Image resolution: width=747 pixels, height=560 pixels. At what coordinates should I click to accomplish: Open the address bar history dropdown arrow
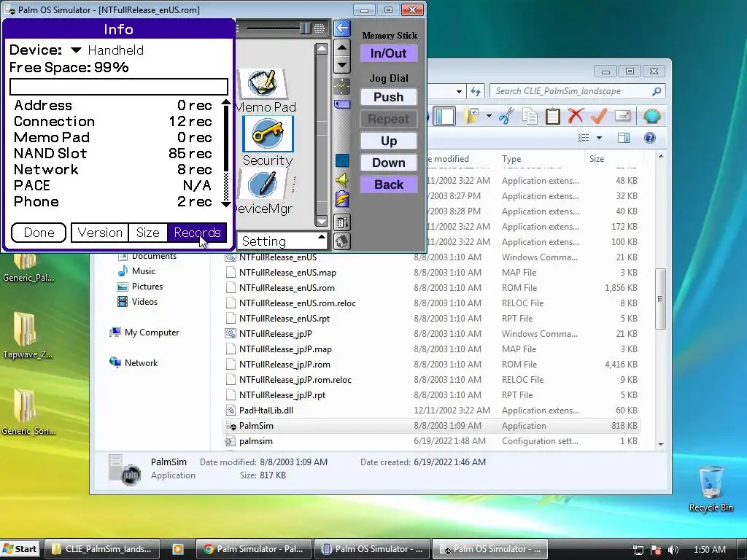coord(459,91)
